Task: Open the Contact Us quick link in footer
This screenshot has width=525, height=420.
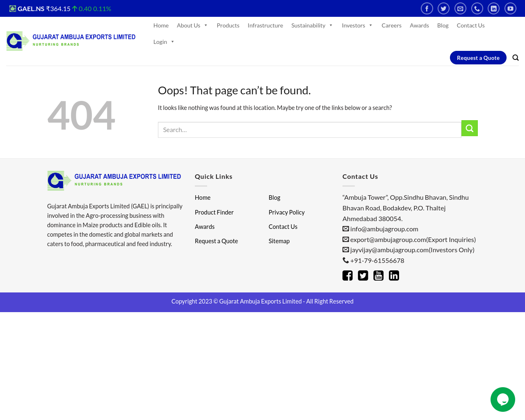Action: 283,227
